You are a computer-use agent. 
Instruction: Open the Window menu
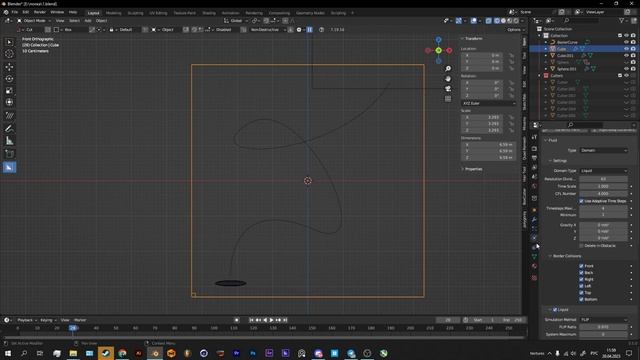click(57, 12)
